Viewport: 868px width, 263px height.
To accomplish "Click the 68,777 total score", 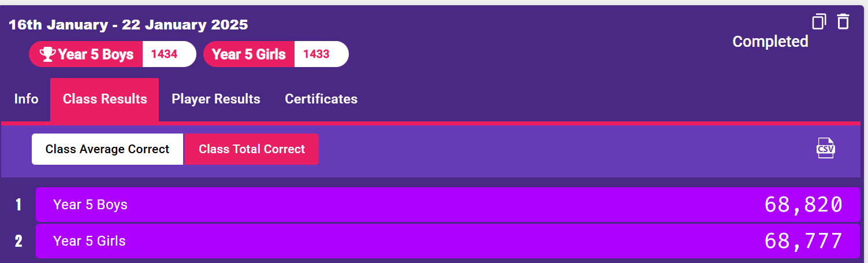I will tap(803, 241).
